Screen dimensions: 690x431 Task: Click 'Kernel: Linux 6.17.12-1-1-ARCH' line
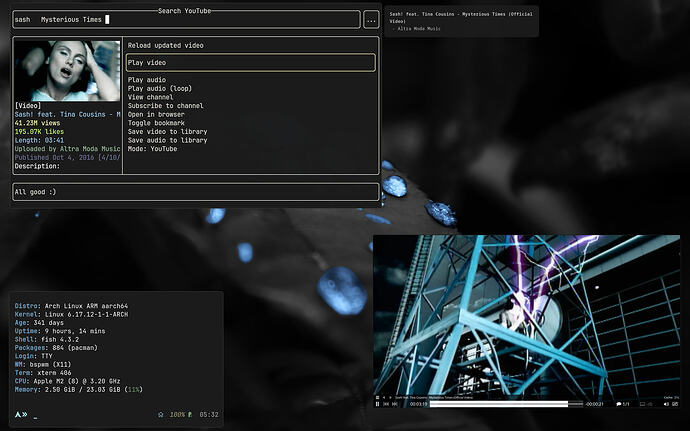71,314
